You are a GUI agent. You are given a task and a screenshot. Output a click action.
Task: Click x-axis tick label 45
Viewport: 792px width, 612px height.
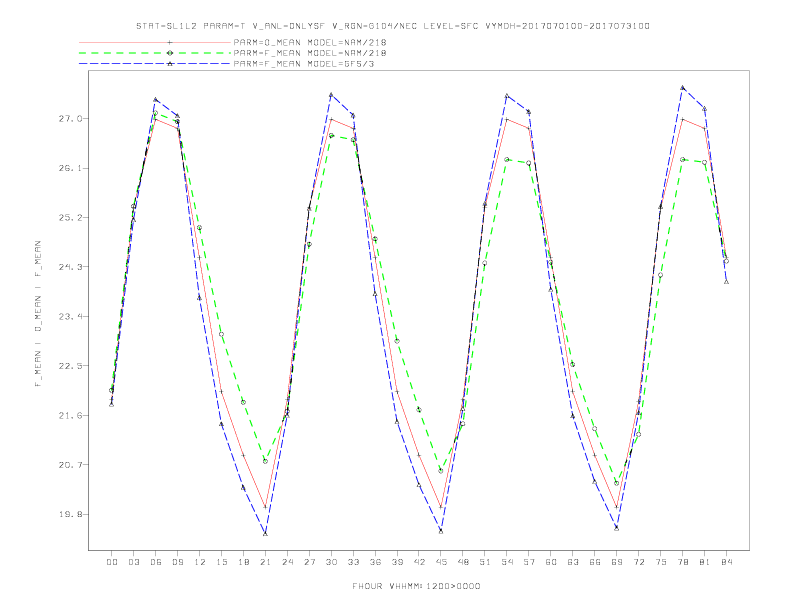(x=441, y=562)
